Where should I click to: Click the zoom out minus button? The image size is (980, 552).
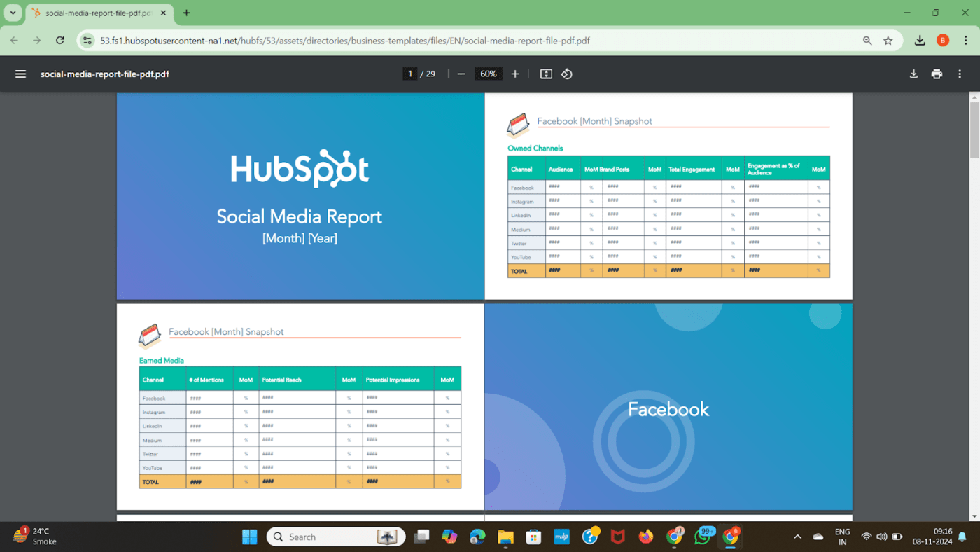[x=461, y=74]
